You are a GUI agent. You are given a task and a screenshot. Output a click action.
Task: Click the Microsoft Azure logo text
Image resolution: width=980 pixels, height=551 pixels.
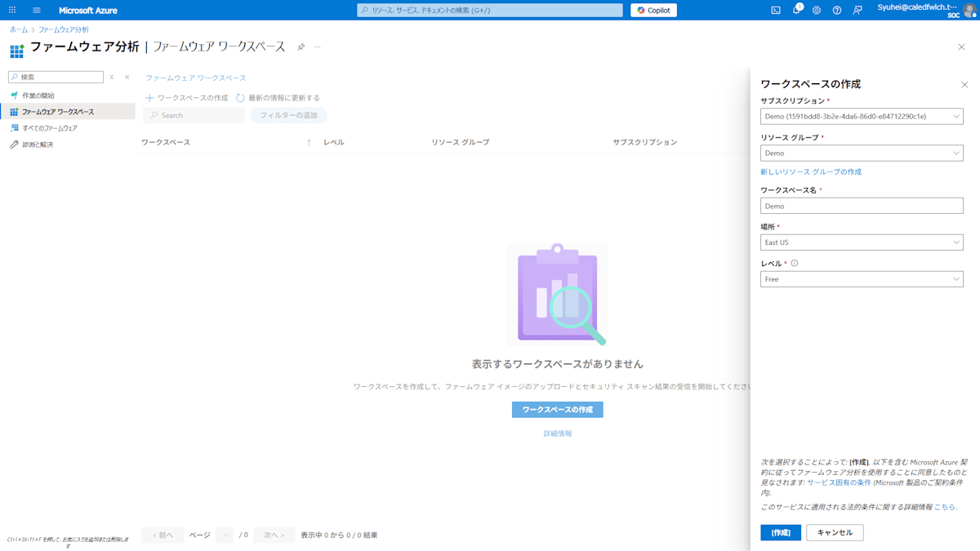click(88, 10)
